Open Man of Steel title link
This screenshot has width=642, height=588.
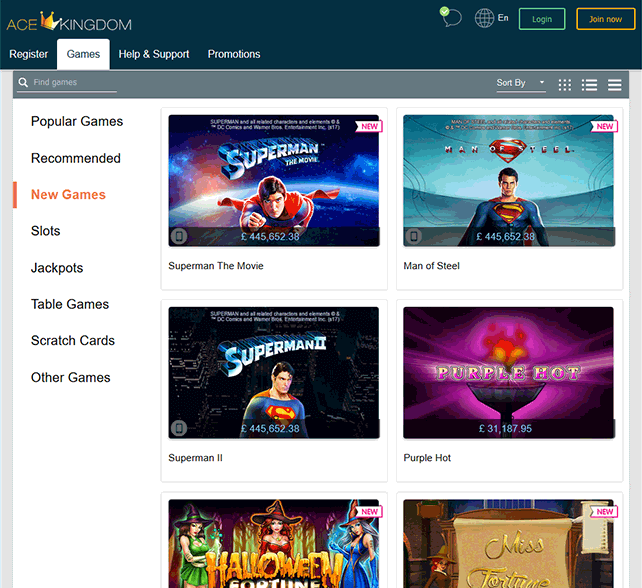click(432, 266)
